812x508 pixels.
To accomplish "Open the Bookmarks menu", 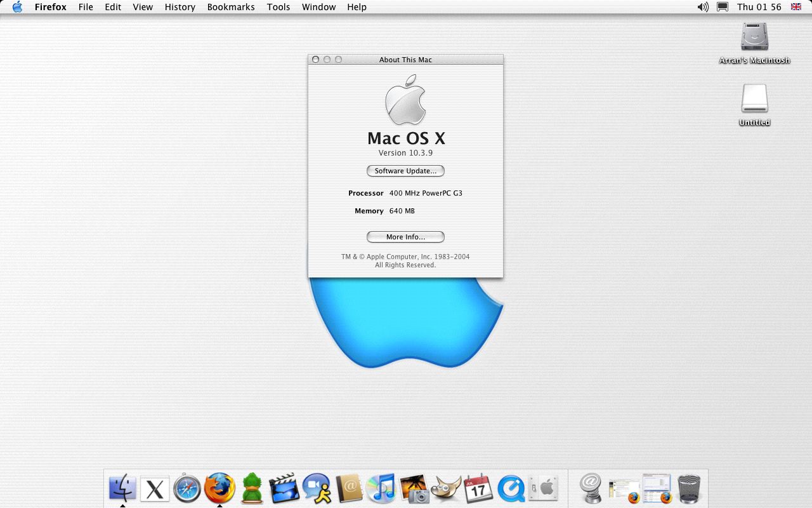I will 231,7.
